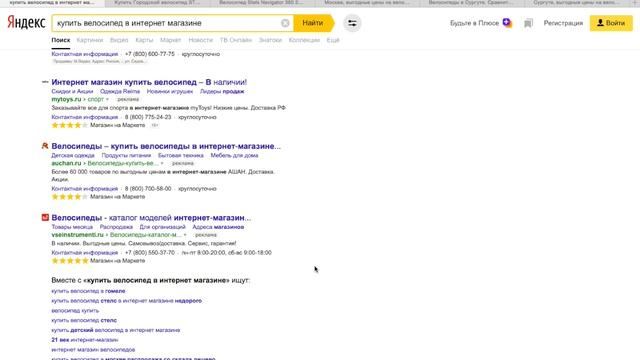The image size is (640, 360).
Task: Click the mytoys.ru favicon
Action: pos(45,82)
